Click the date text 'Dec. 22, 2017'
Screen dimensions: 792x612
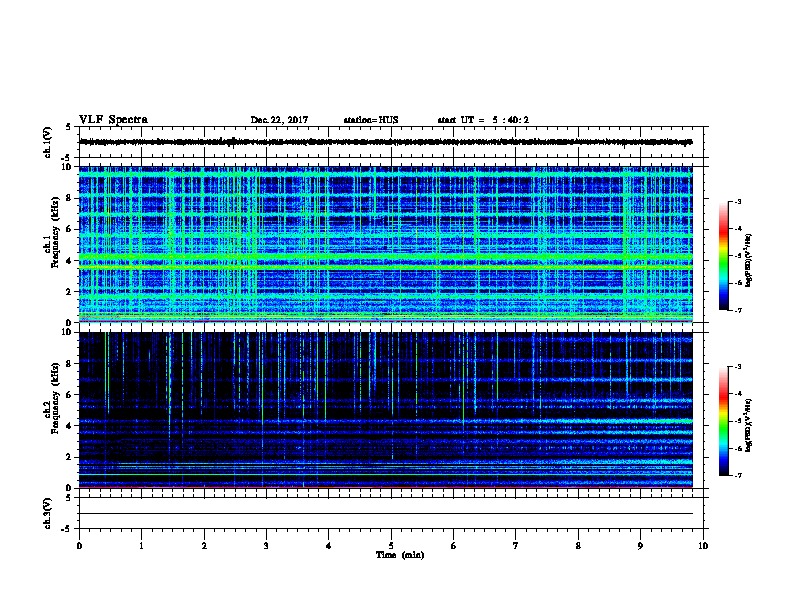pos(279,120)
